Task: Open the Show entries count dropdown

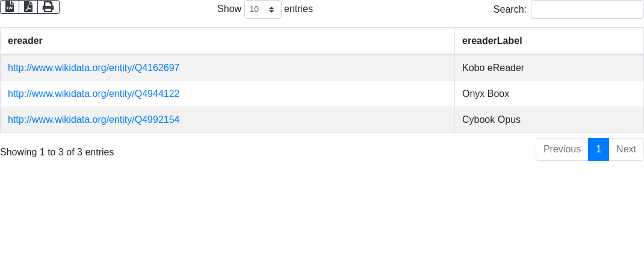Action: pyautogui.click(x=262, y=10)
